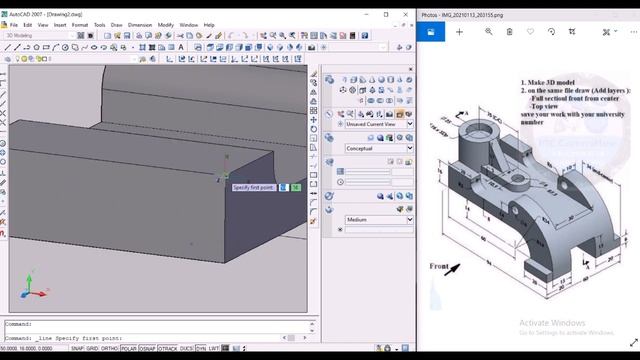Open the Modify menu
Viewport: 640px width, 360px height.
[x=165, y=25]
